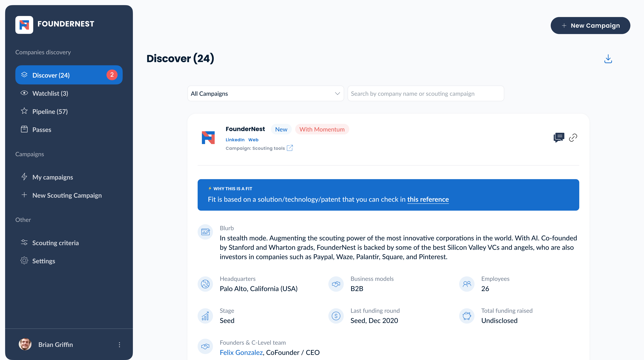Click the FounderNest company logo in card
This screenshot has width=644, height=360.
[x=208, y=138]
